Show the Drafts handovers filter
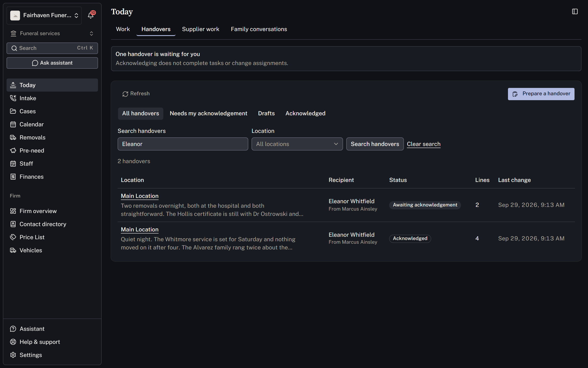Screen dimensions: 588x368 coord(266,113)
